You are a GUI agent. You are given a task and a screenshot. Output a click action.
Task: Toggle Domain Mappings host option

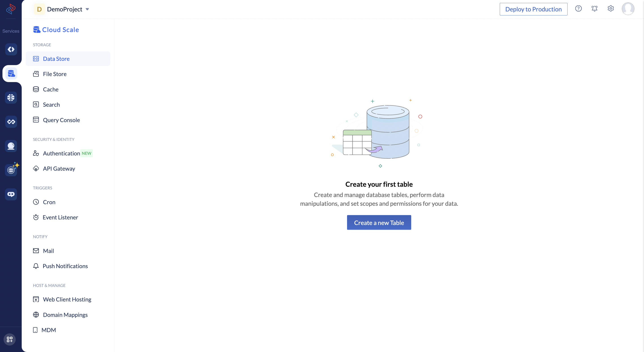pyautogui.click(x=65, y=314)
